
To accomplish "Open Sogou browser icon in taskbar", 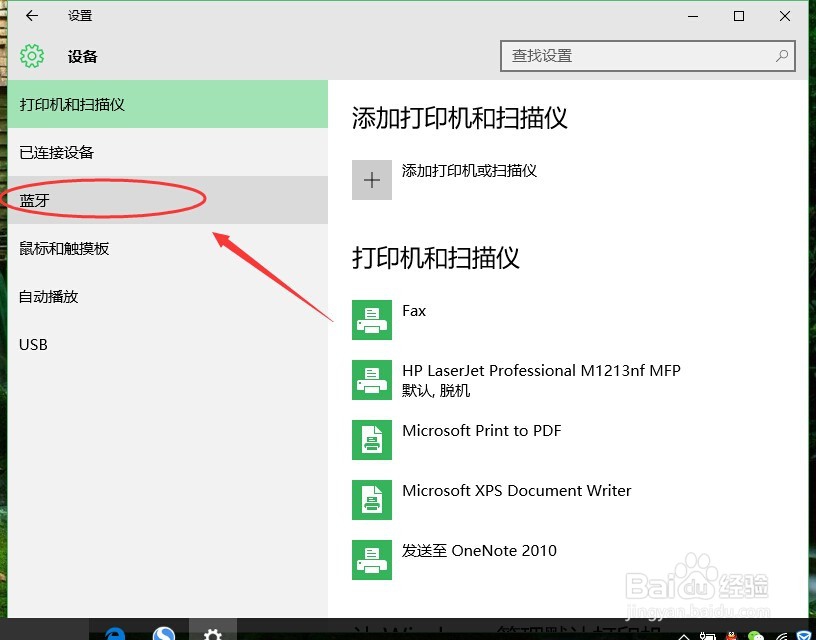I will pos(164,633).
